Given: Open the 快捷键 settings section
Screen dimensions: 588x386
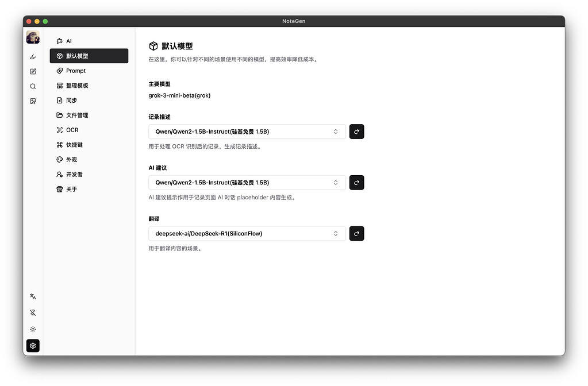Looking at the screenshot, I should click(x=89, y=145).
